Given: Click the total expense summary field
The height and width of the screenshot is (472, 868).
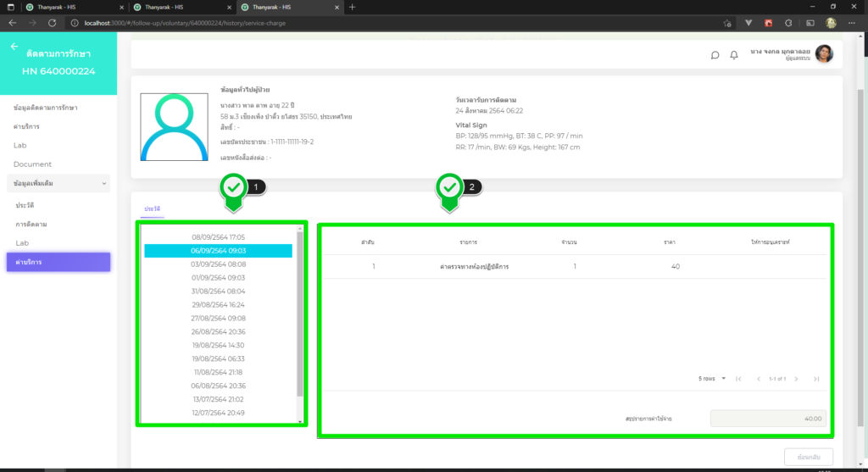Looking at the screenshot, I should (x=768, y=418).
